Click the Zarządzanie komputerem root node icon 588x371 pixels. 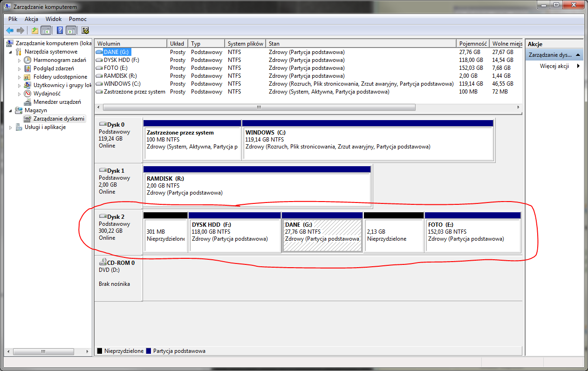pos(10,43)
